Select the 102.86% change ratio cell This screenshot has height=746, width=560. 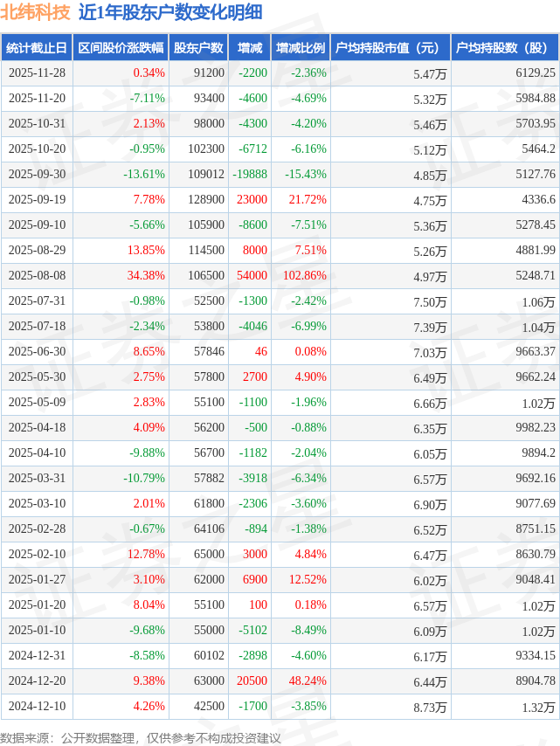click(306, 276)
